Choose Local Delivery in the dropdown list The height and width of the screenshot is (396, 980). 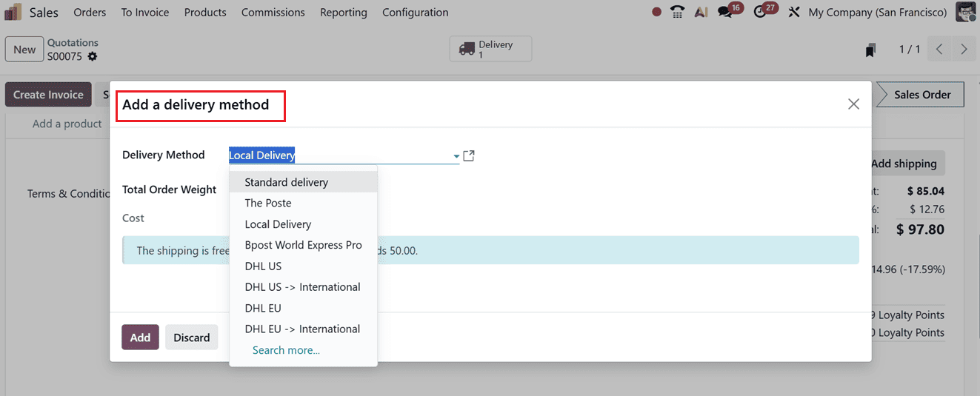(304, 224)
